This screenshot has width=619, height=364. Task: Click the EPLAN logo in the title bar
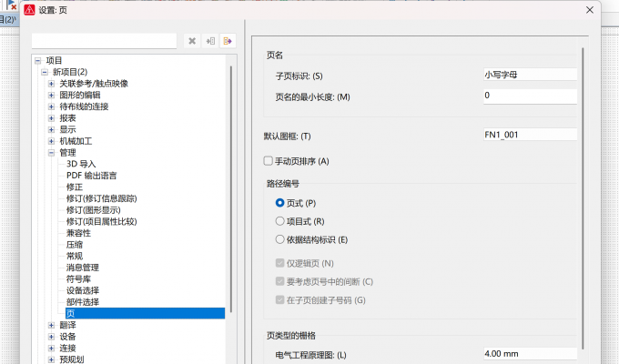30,10
